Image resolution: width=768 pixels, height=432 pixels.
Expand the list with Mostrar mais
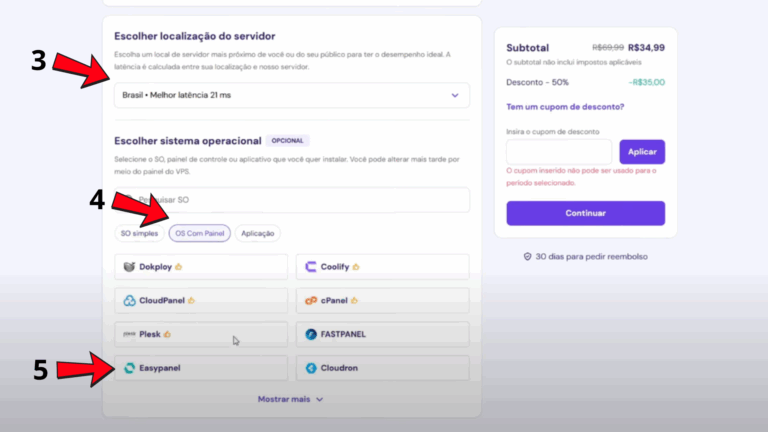[290, 399]
